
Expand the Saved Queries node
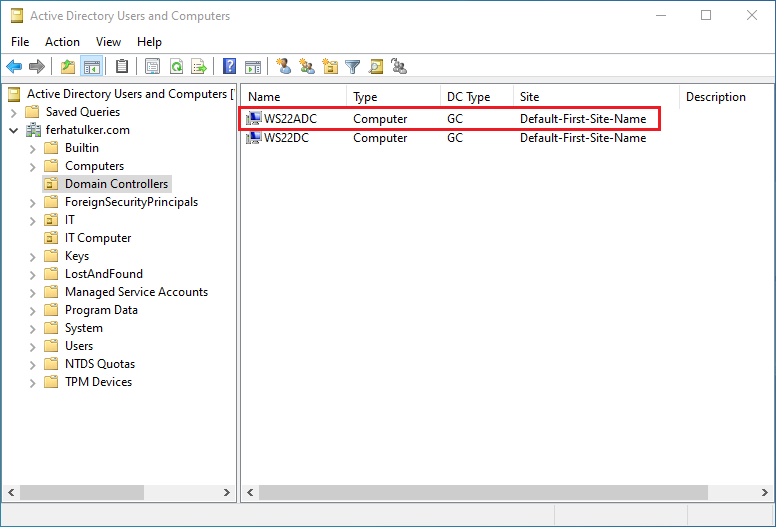(13, 113)
